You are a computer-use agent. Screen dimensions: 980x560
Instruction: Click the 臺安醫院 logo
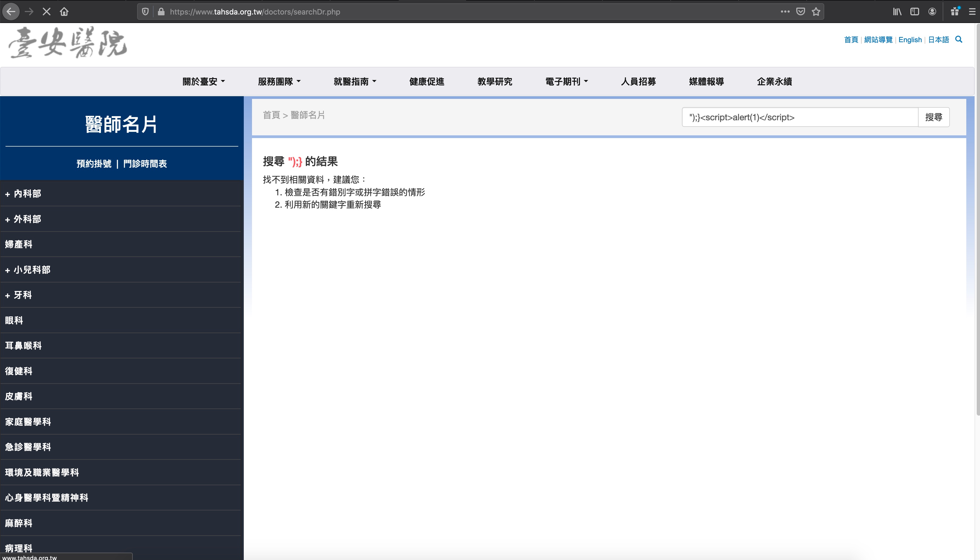coord(68,42)
